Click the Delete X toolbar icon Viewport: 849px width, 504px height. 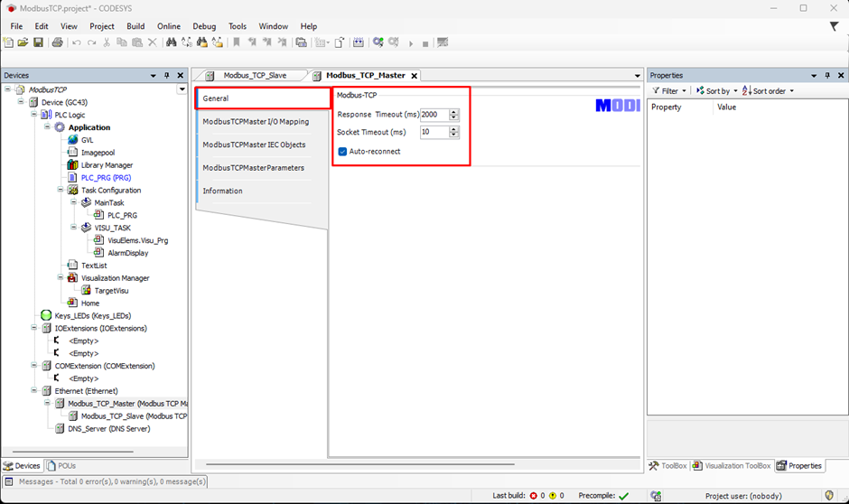153,42
